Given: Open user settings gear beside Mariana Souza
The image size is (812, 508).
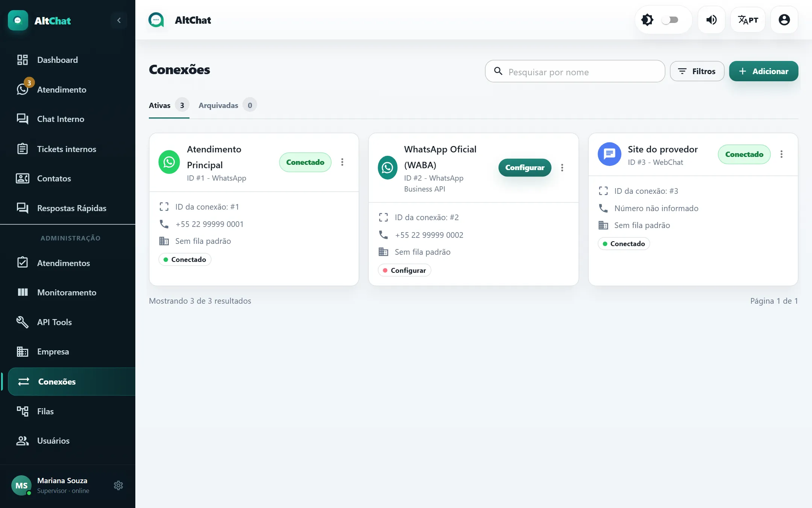Looking at the screenshot, I should [118, 485].
